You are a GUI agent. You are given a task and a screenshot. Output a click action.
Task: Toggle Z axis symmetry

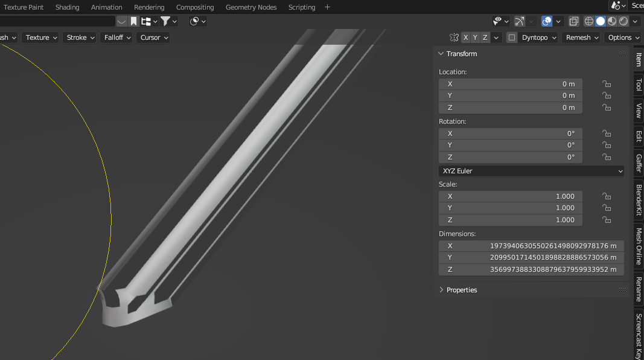point(485,37)
